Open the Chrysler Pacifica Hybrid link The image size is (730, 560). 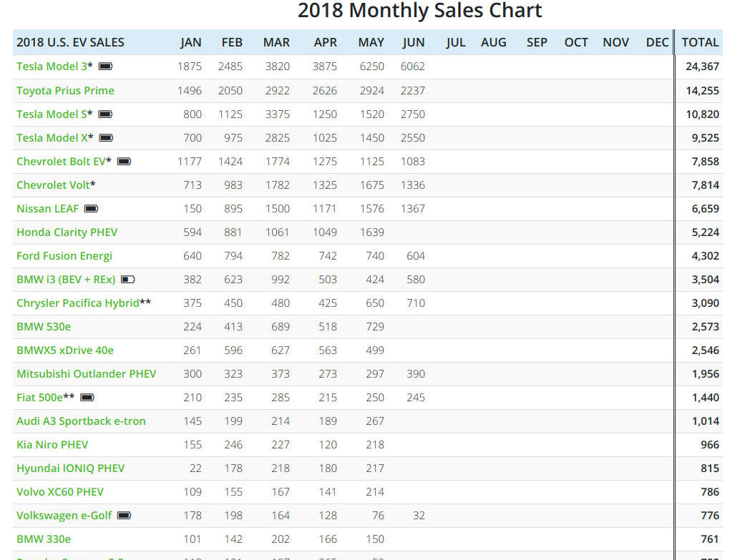click(x=78, y=303)
